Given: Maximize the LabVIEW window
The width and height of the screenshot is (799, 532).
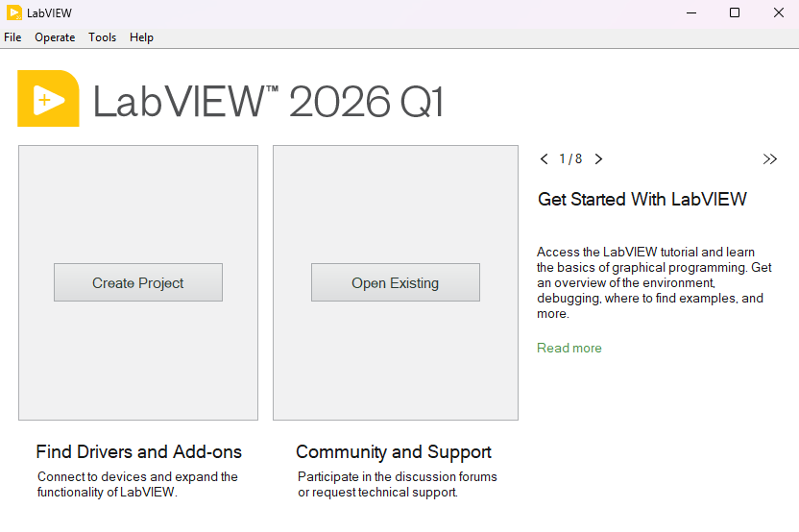Looking at the screenshot, I should (735, 12).
